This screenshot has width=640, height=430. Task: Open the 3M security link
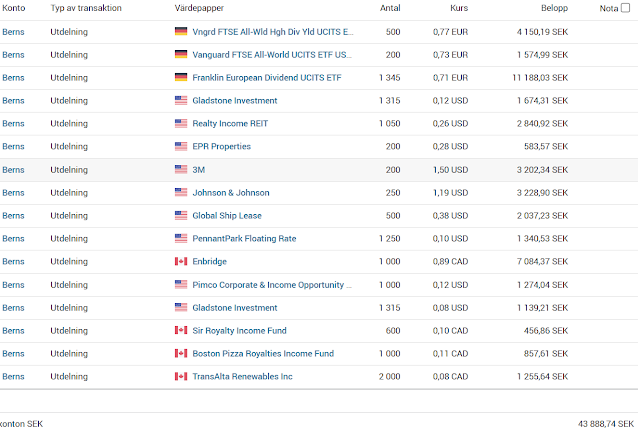point(198,170)
